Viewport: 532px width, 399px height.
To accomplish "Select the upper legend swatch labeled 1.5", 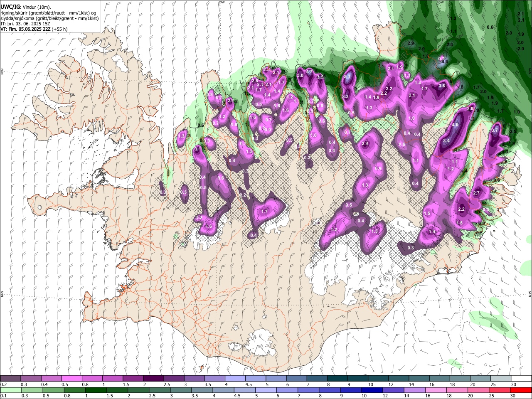I will point(133,378).
